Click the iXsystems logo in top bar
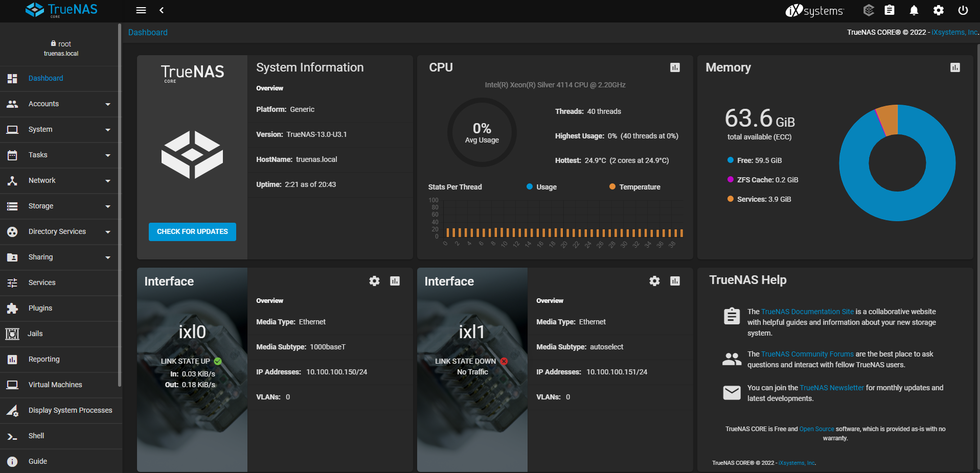Image resolution: width=980 pixels, height=473 pixels. point(814,10)
